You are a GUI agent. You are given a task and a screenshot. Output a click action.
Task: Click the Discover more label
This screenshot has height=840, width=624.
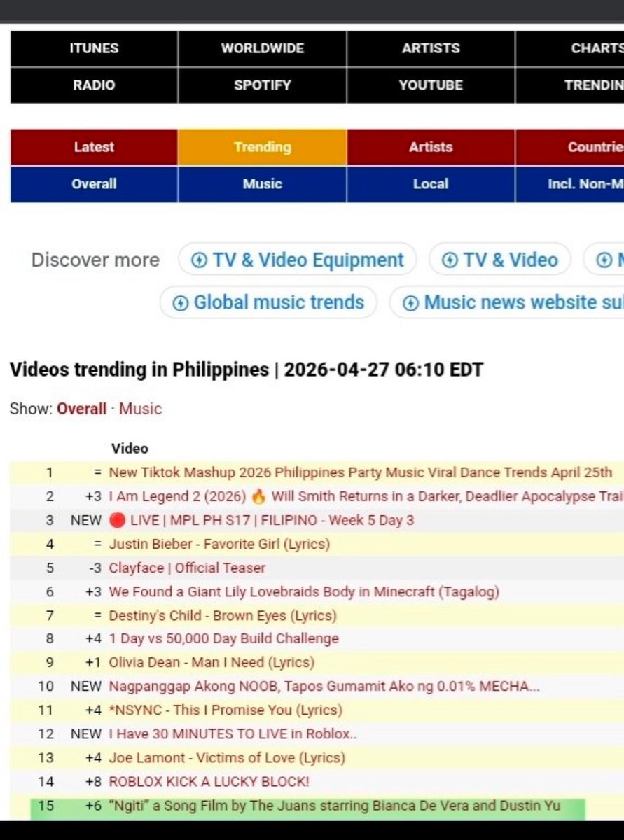[95, 260]
